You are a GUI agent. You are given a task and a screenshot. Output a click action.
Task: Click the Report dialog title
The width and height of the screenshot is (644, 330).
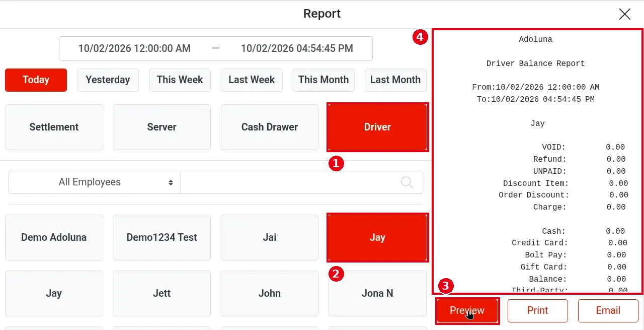point(322,14)
